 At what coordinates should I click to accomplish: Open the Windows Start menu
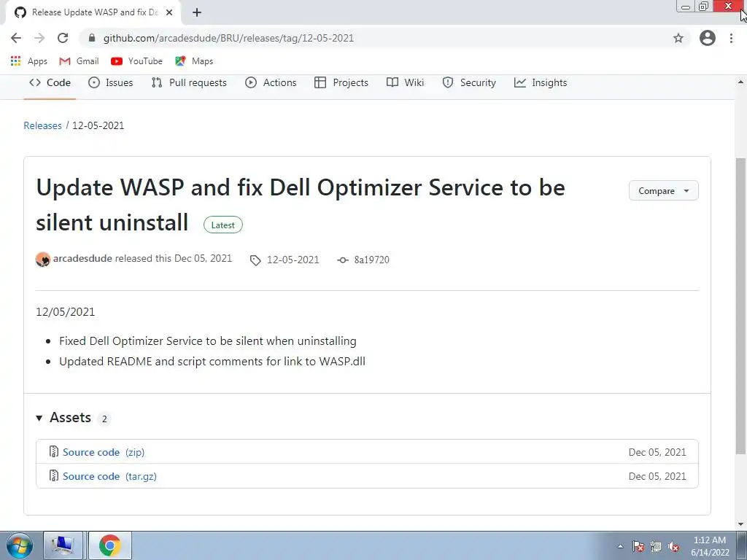coord(20,545)
